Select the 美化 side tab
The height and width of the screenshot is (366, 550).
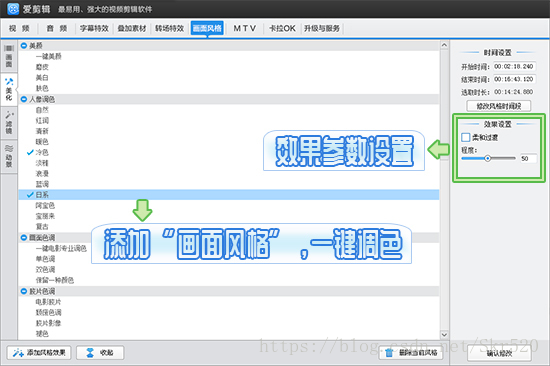tap(9, 89)
